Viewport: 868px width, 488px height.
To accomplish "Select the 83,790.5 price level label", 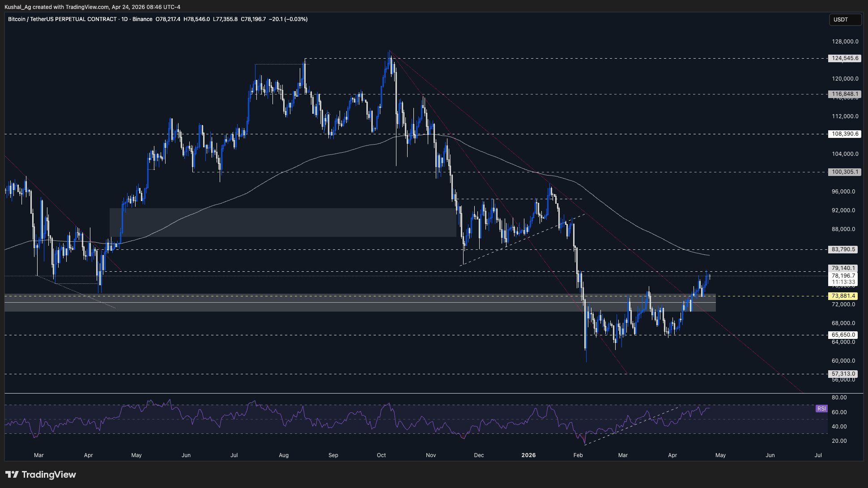I will pos(843,249).
